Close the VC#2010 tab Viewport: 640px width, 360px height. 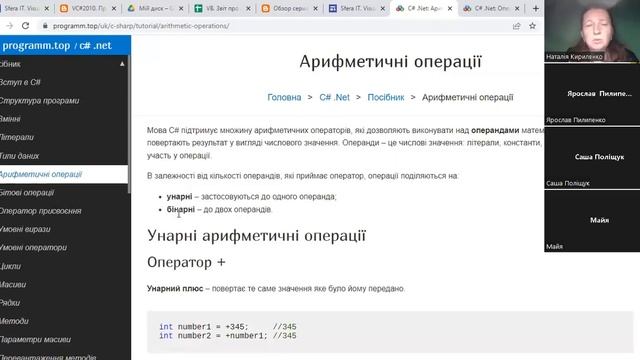tap(114, 8)
